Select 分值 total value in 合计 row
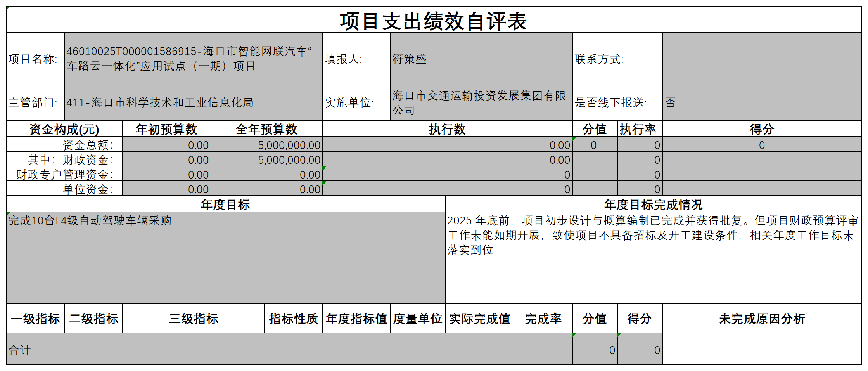Screen dimensions: 868x371 (595, 349)
